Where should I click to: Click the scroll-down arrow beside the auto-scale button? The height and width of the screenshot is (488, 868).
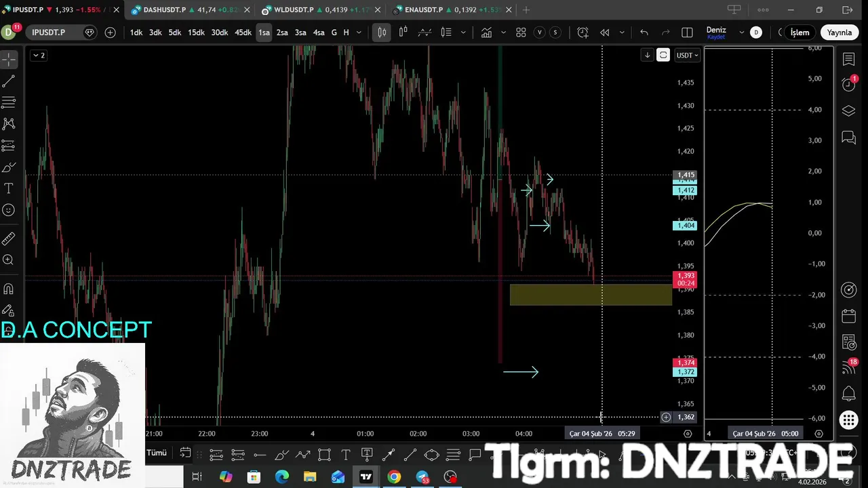point(647,55)
